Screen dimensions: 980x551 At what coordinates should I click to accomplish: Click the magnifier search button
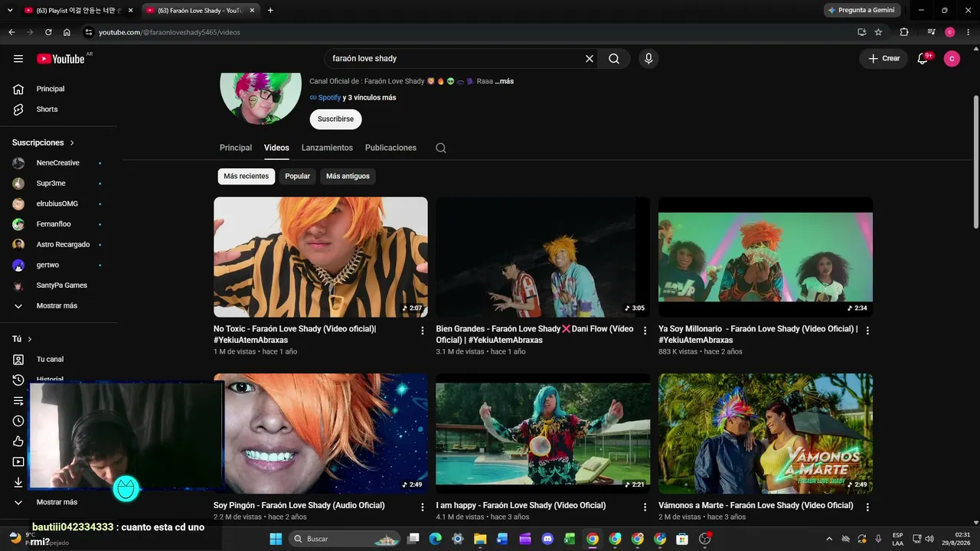(614, 59)
